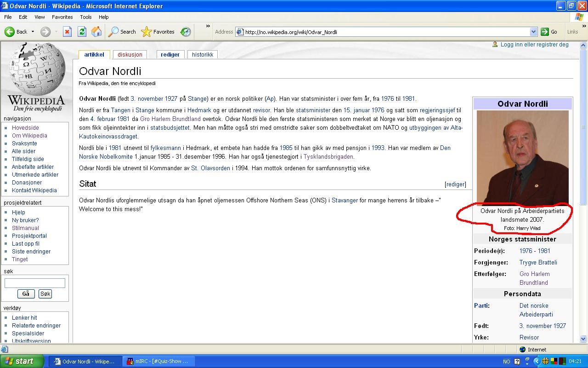Open the View menu
Image resolution: width=588 pixels, height=368 pixels.
coord(40,17)
